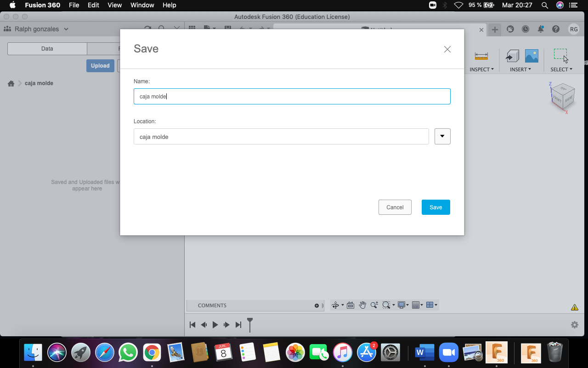Image resolution: width=588 pixels, height=368 pixels.
Task: Step forward one timeline feature
Action: pos(226,325)
